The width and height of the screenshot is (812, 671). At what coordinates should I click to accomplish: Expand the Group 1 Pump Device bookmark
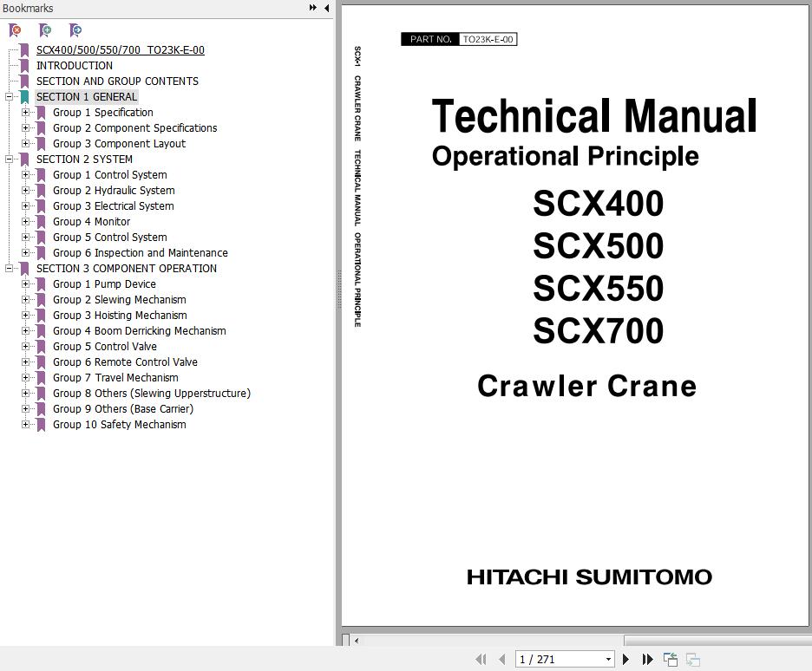click(x=26, y=284)
